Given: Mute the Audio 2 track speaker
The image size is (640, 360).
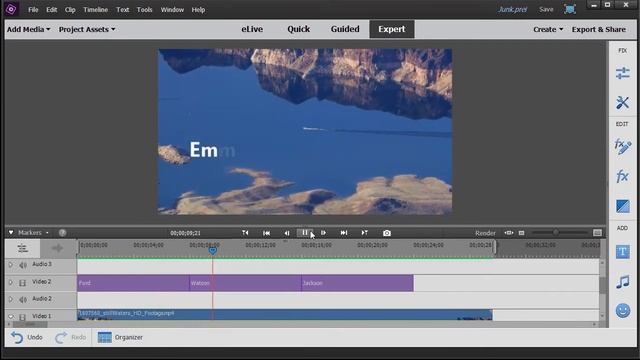Looking at the screenshot, I should pos(23,300).
